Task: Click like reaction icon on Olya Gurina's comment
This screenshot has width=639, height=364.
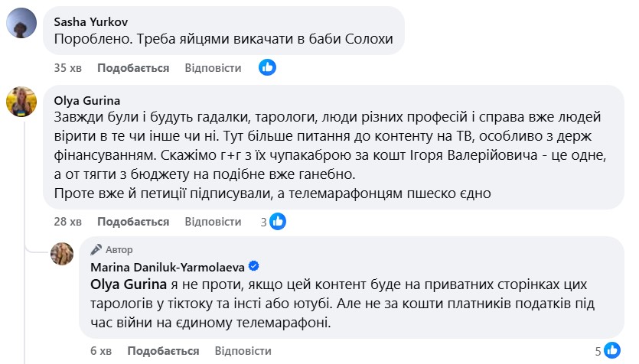Action: (278, 222)
